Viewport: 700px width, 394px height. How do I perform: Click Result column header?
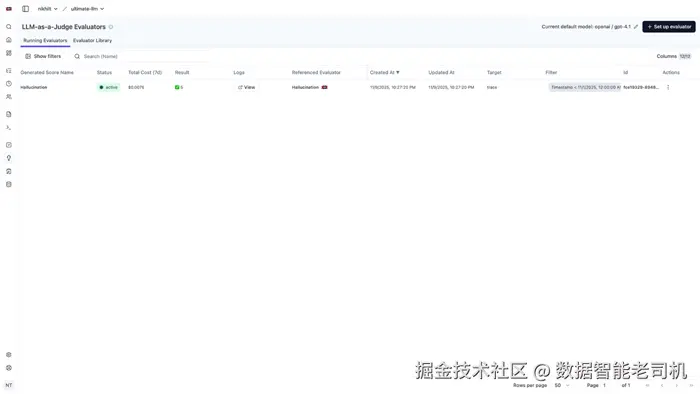pyautogui.click(x=182, y=72)
